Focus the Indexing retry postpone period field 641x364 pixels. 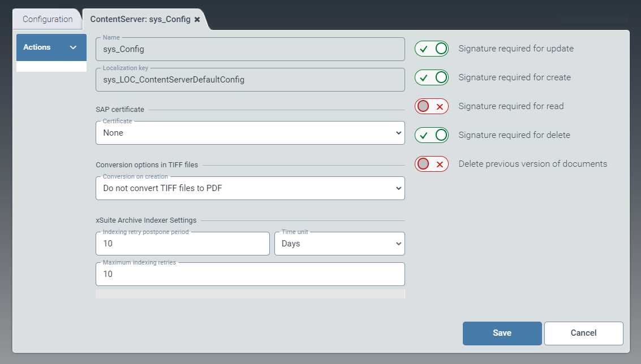coord(182,244)
